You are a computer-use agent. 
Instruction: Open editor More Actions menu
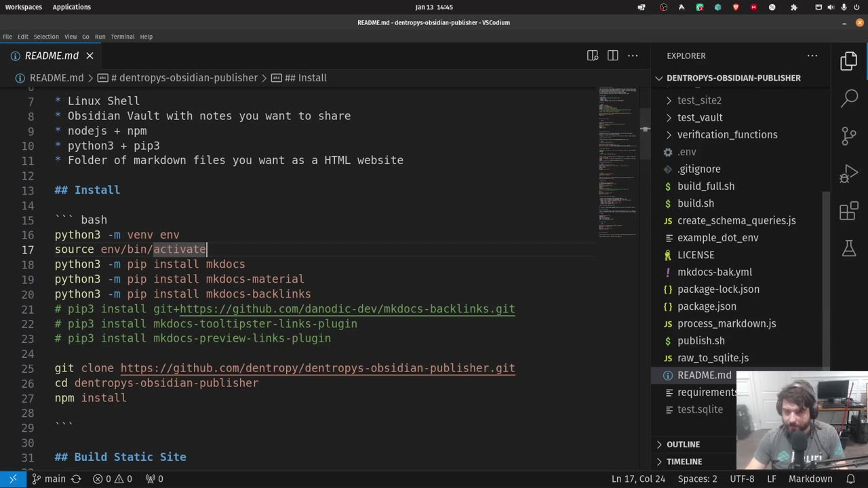coord(633,56)
